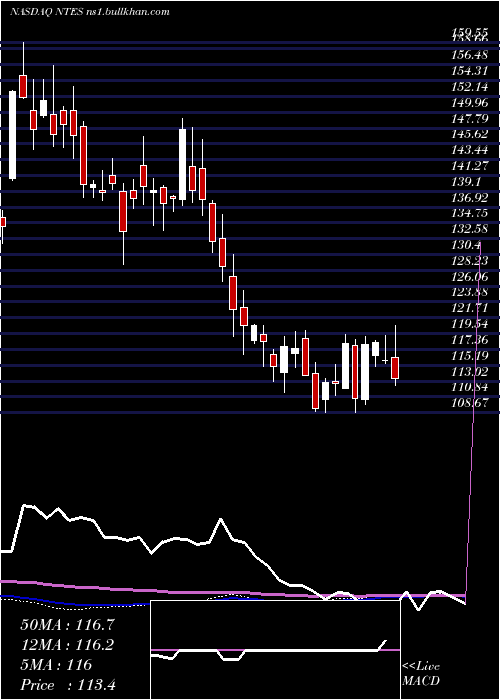Click the 115.19 price axis label
Image resolution: width=500 pixels, height=700 pixels.
pyautogui.click(x=471, y=356)
